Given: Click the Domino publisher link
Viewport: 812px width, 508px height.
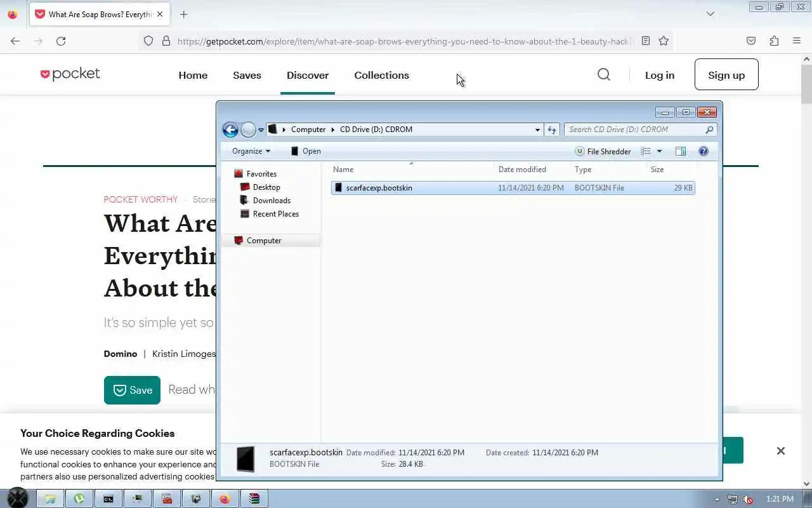Looking at the screenshot, I should coord(121,354).
